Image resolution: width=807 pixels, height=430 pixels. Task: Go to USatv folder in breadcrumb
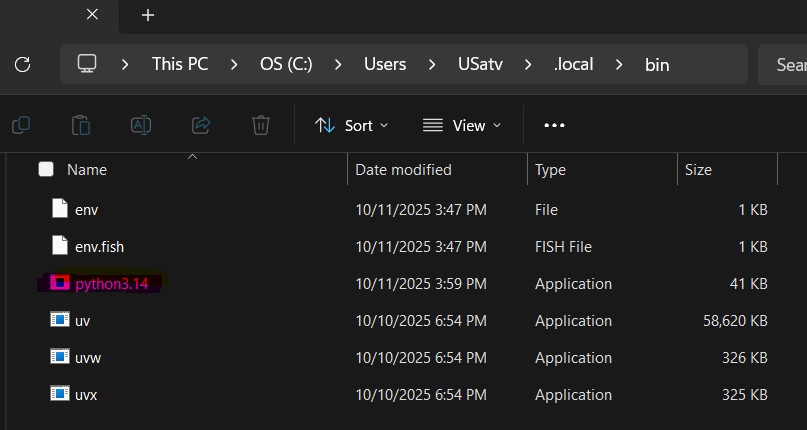pos(480,64)
